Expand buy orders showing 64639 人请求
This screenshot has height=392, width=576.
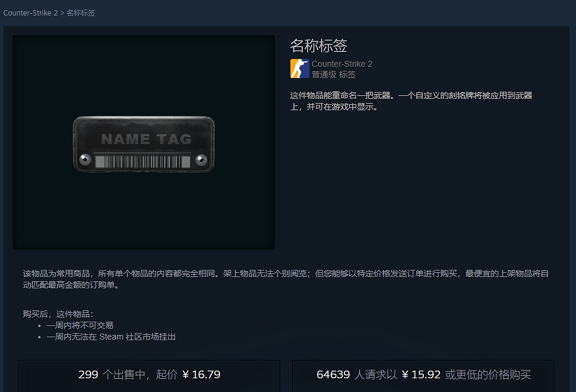pyautogui.click(x=426, y=374)
